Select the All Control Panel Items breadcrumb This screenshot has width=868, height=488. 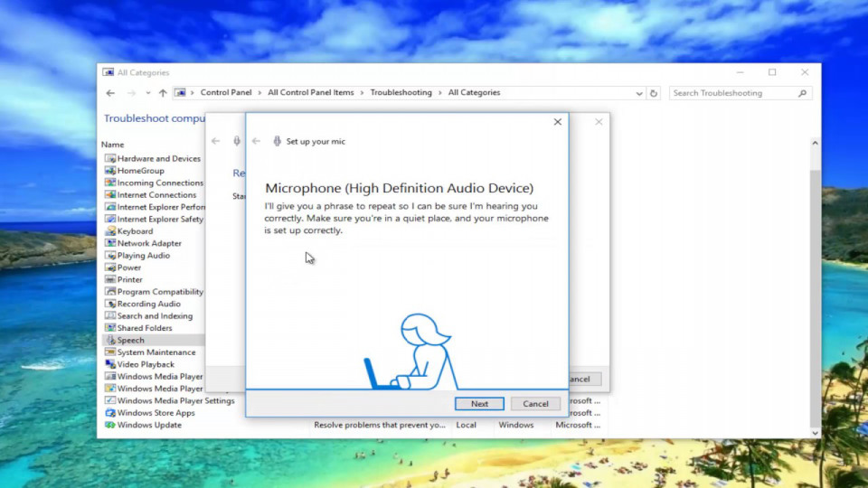311,93
